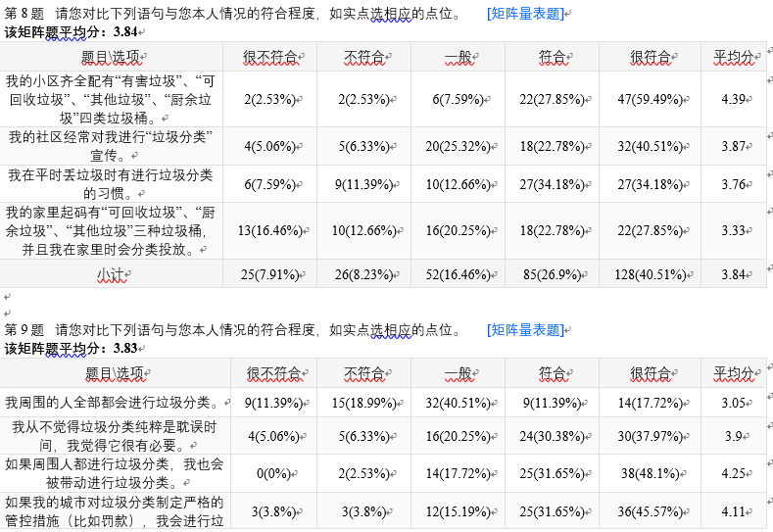Viewport: 773px width, 532px height.
Task: Click the question 9 [矩阵量表题] link
Action: (x=525, y=330)
